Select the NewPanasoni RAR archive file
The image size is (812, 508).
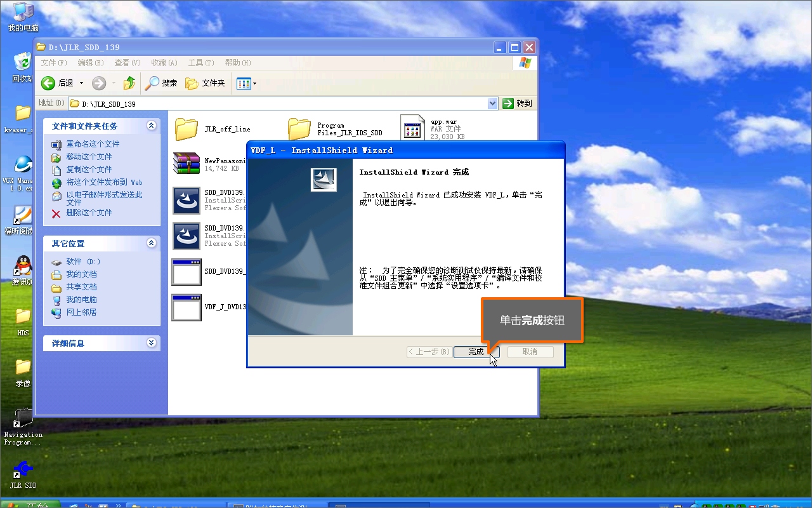coord(209,164)
